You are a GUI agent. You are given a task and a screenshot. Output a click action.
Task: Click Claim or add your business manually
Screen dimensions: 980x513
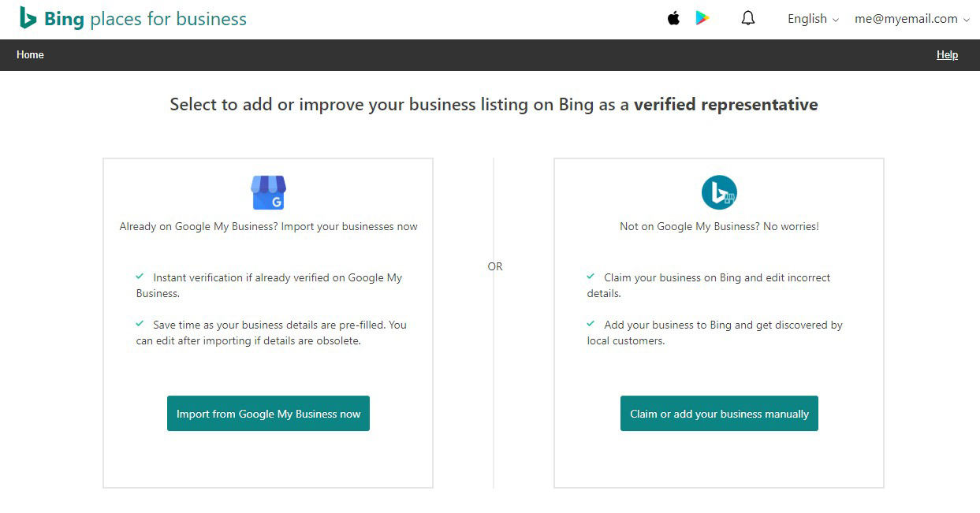click(x=718, y=413)
